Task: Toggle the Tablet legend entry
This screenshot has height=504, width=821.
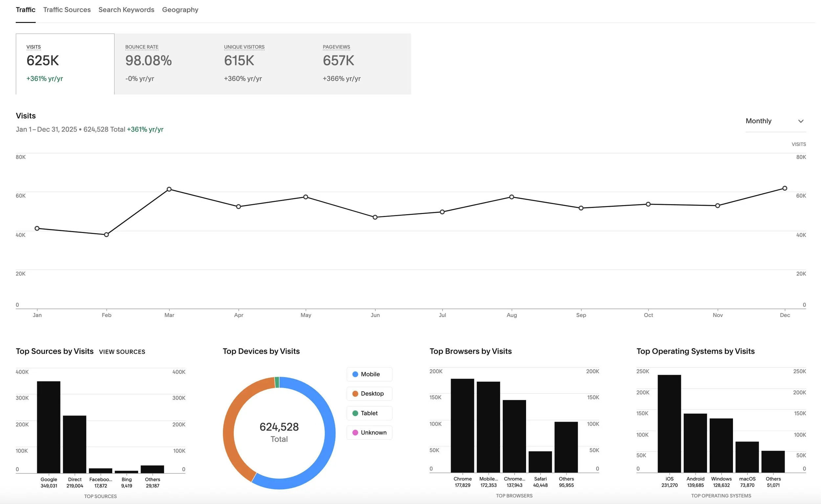Action: [x=369, y=413]
